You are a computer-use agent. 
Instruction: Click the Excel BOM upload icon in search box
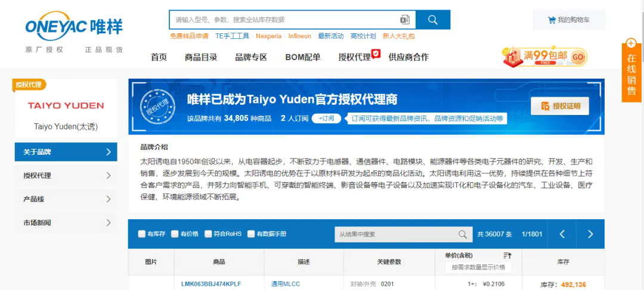[404, 20]
